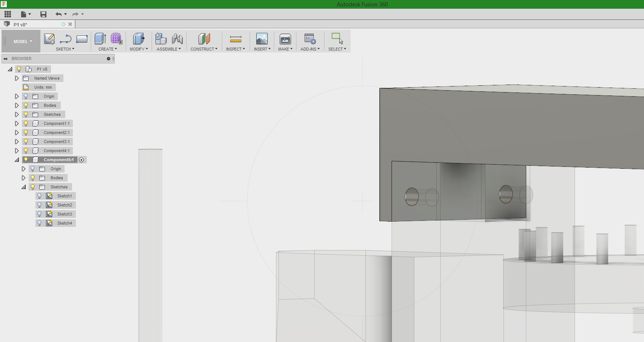Open the INSERT menu
The width and height of the screenshot is (644, 342).
click(262, 49)
